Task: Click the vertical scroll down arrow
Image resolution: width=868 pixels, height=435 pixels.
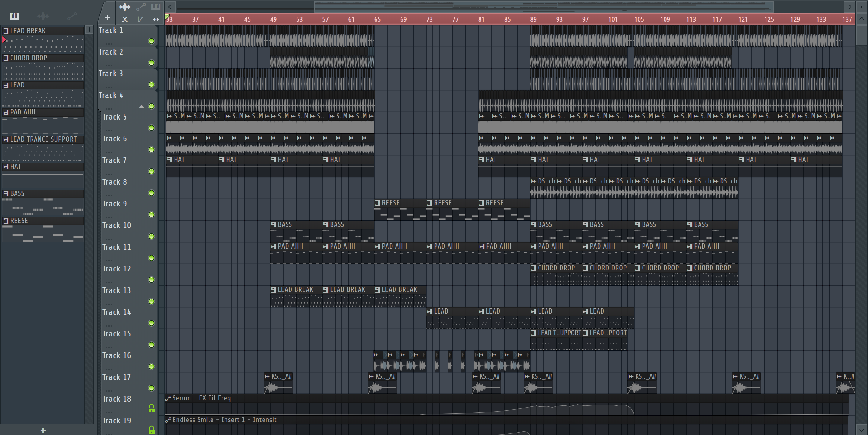Action: [x=862, y=430]
